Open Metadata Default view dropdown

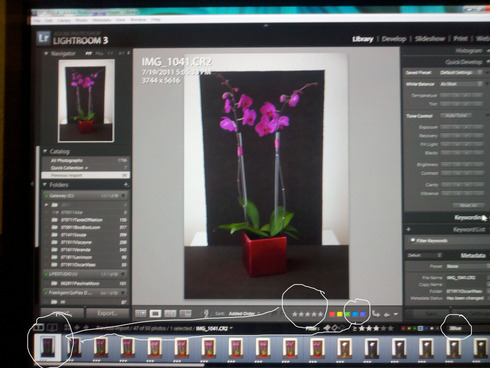(x=425, y=256)
